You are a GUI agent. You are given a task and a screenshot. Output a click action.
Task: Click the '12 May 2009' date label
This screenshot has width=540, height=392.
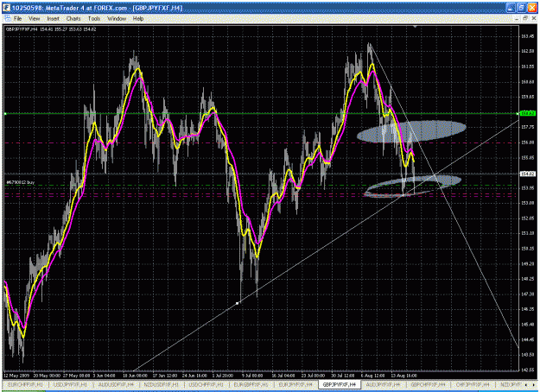click(16, 376)
